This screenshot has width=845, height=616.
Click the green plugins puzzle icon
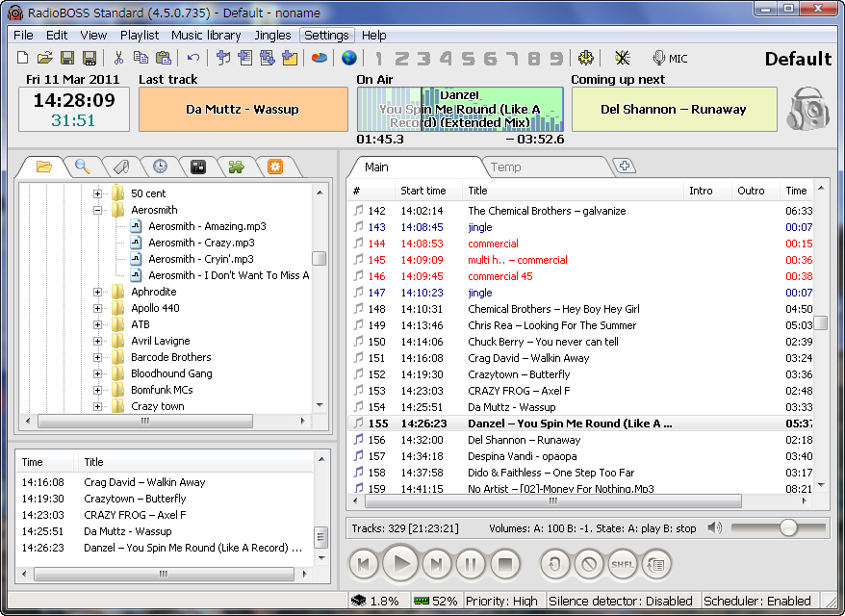237,167
